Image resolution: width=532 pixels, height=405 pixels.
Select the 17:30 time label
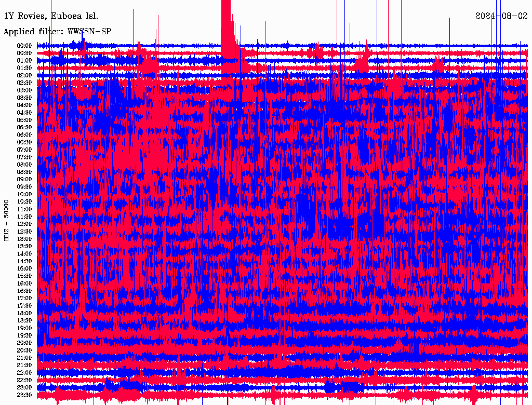pos(24,306)
